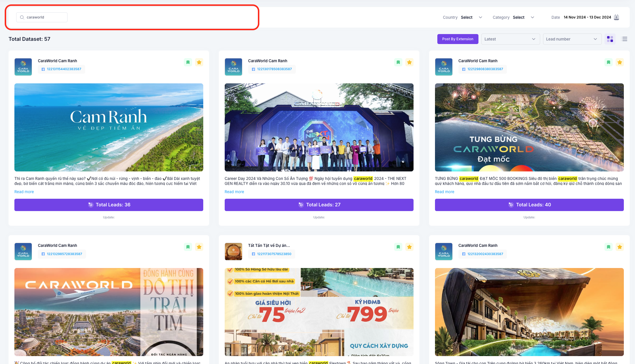Viewport: 635px width, 364px height.
Task: Open the Cam Ranh beach thumbnail image
Action: (109, 127)
